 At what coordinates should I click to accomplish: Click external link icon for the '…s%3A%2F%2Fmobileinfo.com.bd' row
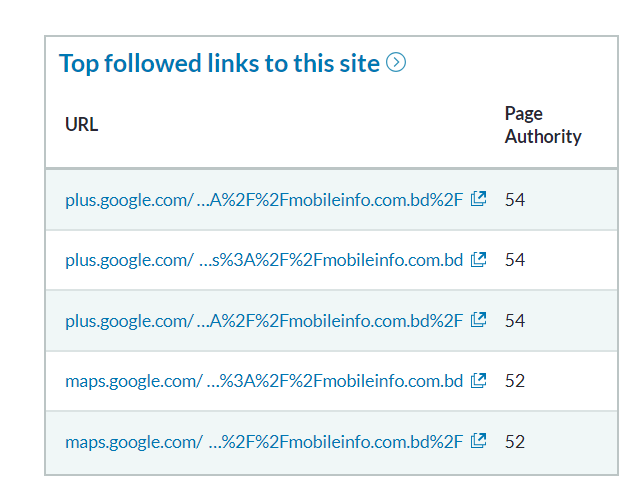point(479,260)
